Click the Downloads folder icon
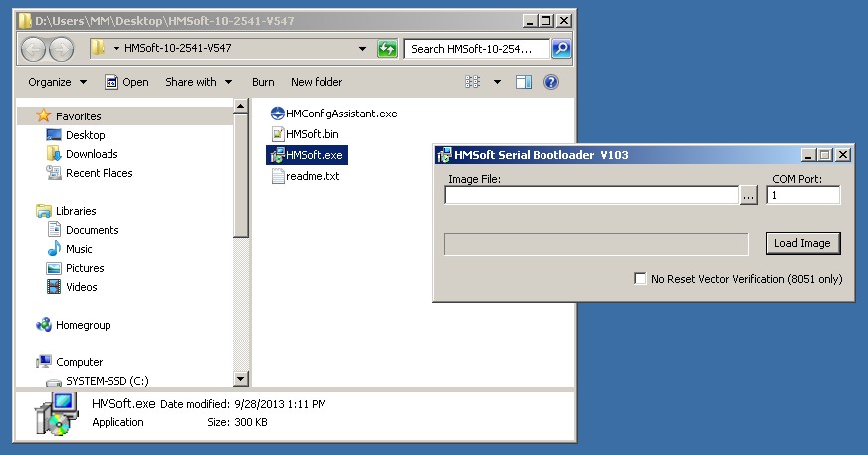The width and height of the screenshot is (868, 455). point(54,154)
